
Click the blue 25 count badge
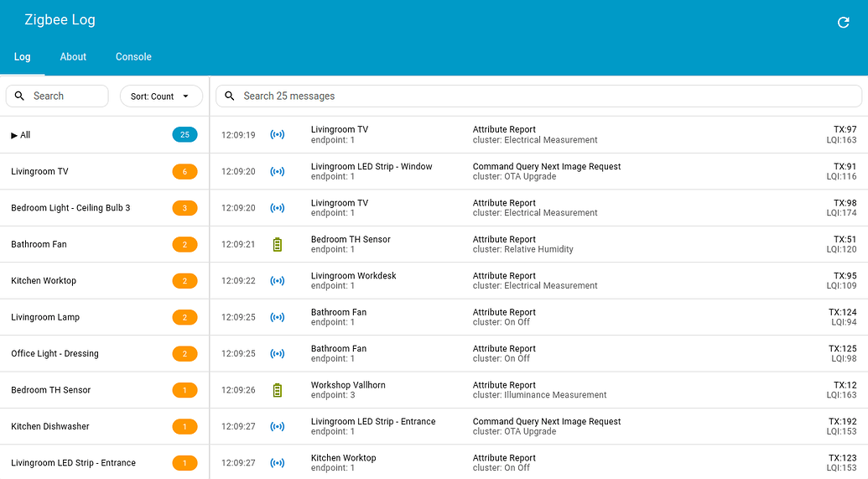(x=185, y=134)
